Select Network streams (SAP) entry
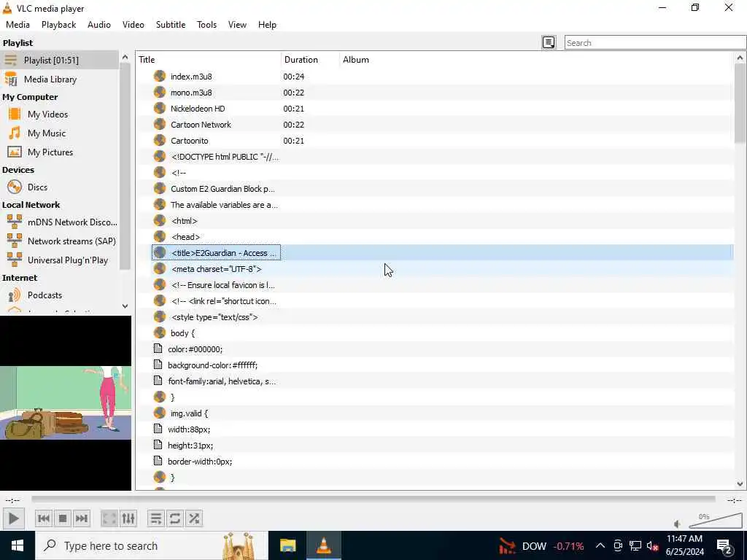Viewport: 747px width, 560px height. coord(59,241)
